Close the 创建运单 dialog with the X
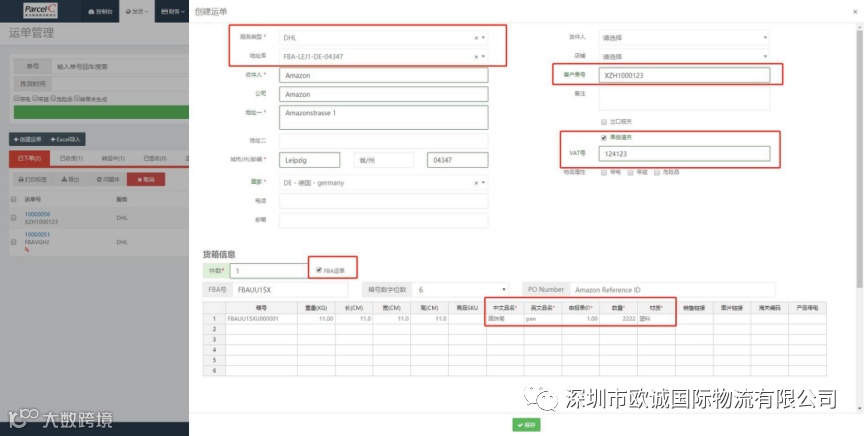This screenshot has height=436, width=865. 855,12
